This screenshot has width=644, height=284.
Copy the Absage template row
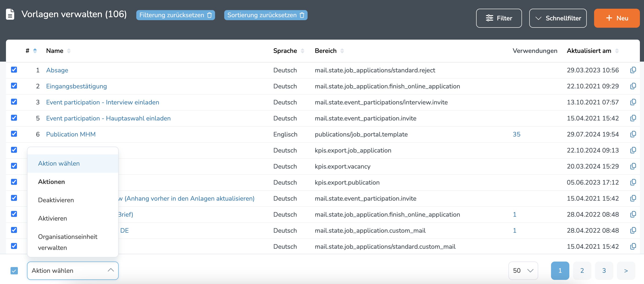click(x=633, y=70)
